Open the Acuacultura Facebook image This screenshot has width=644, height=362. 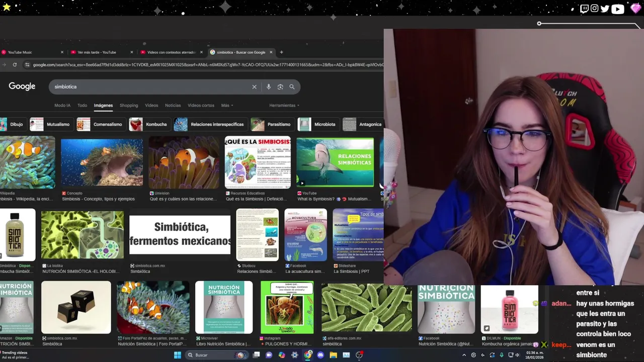[x=305, y=235]
